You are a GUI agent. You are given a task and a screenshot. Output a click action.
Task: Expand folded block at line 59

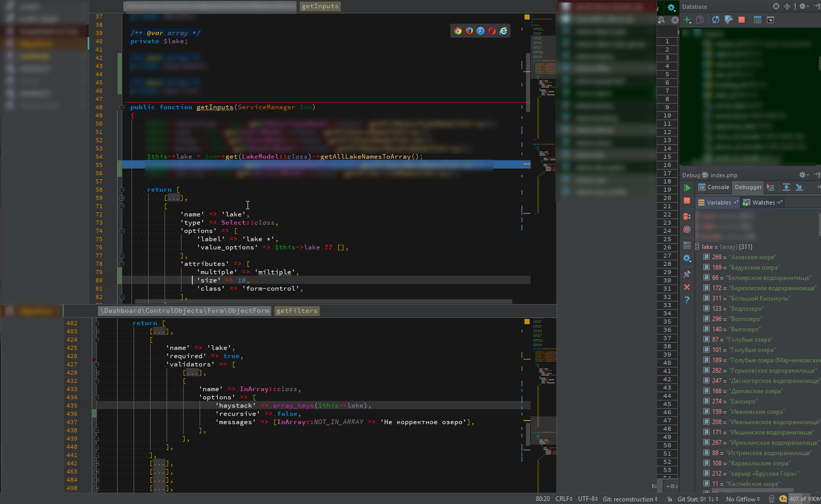click(122, 198)
